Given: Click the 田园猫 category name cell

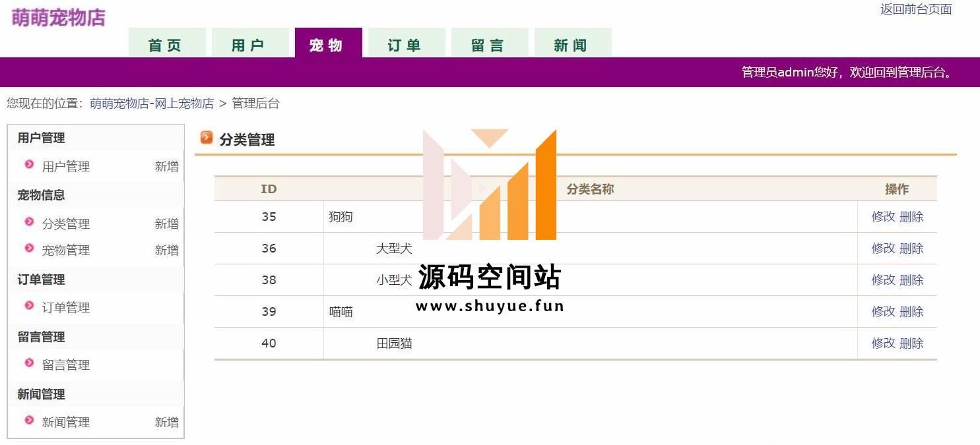Looking at the screenshot, I should click(590, 343).
